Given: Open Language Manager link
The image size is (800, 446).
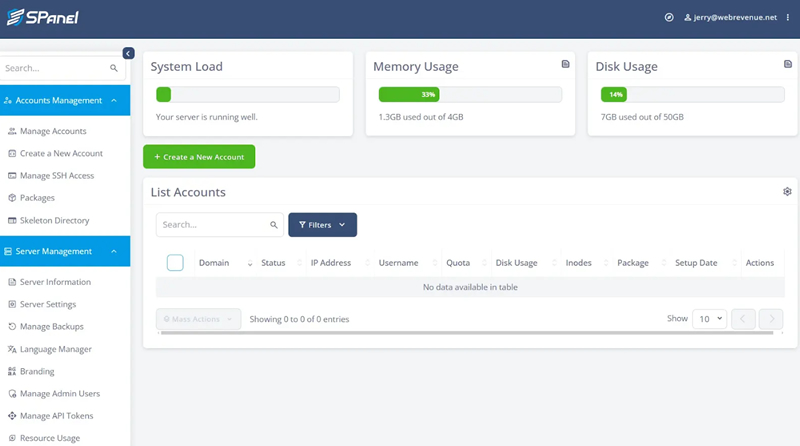Looking at the screenshot, I should click(x=56, y=349).
